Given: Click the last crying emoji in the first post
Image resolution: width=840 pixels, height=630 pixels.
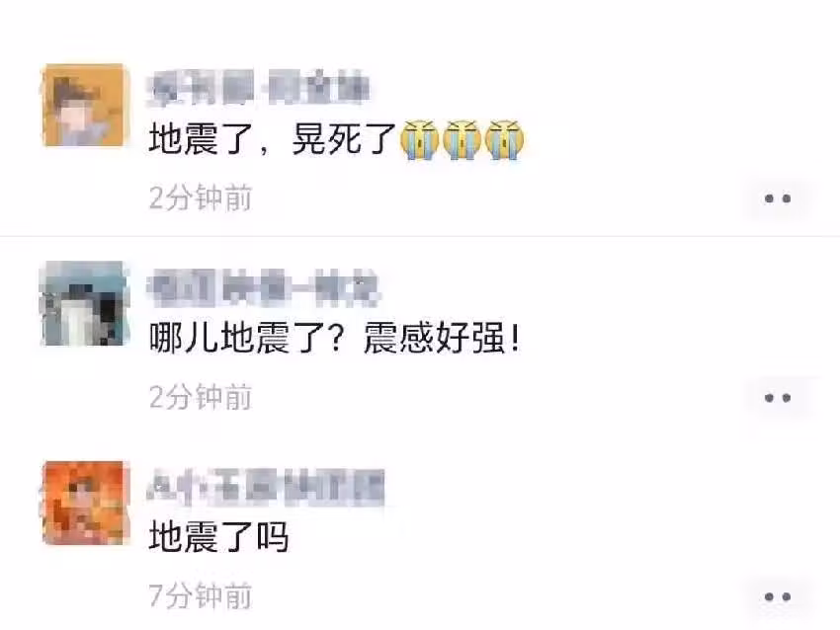Looking at the screenshot, I should [x=504, y=139].
